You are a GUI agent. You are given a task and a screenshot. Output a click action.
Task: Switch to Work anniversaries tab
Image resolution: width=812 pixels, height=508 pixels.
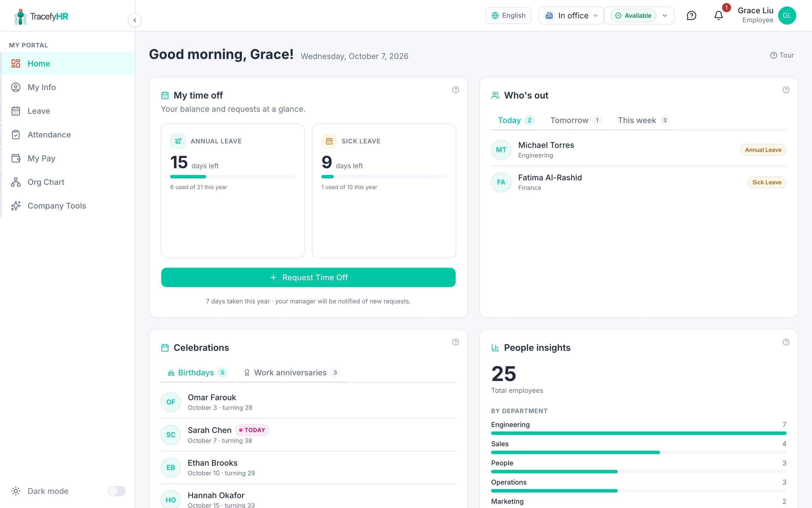click(x=292, y=373)
